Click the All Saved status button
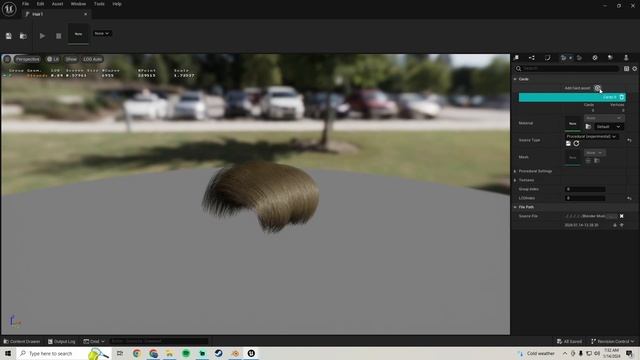The height and width of the screenshot is (360, 640). (569, 341)
